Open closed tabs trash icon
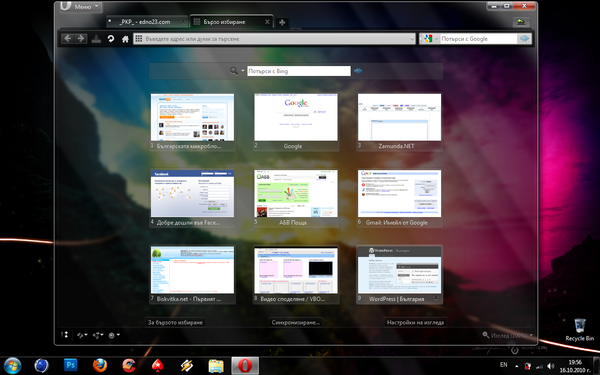 [521, 22]
